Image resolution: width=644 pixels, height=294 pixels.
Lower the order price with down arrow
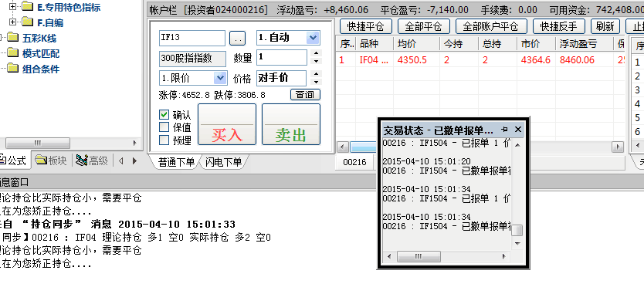[316, 81]
